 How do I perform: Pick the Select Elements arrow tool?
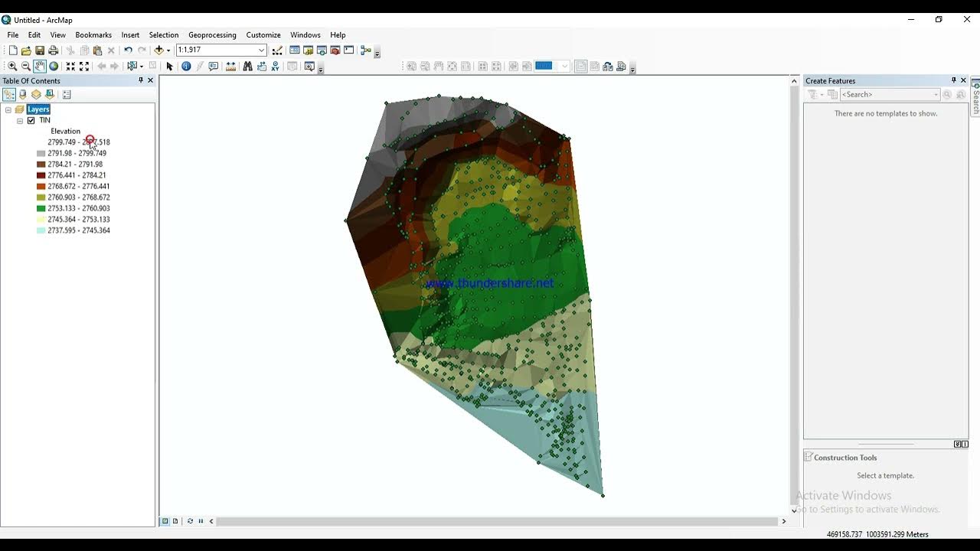click(x=170, y=67)
